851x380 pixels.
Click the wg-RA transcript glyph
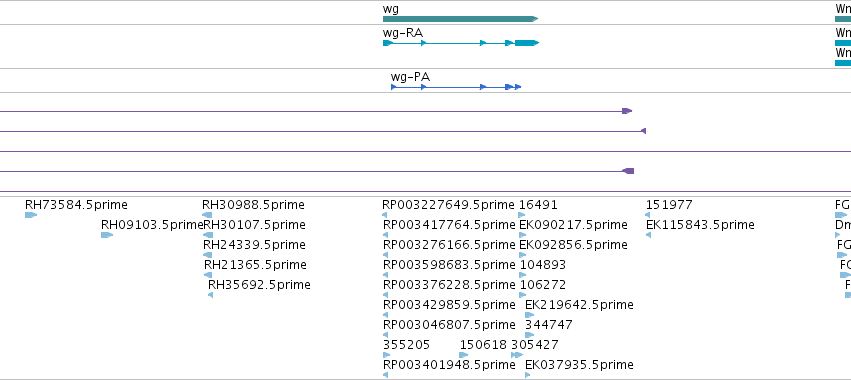(461, 43)
